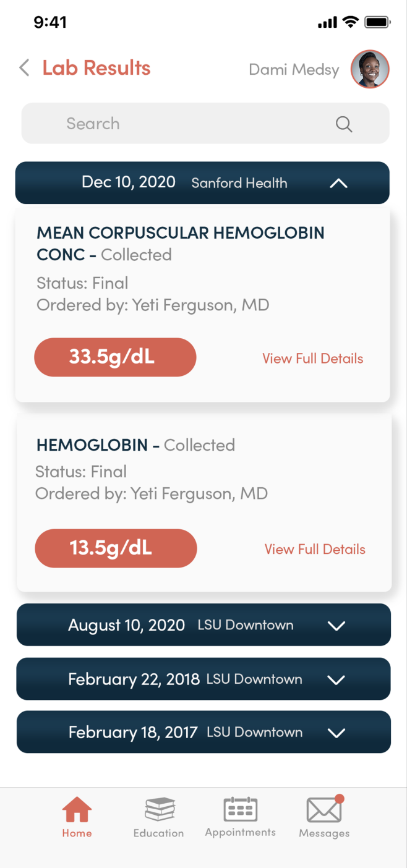Tap the Wi-Fi status icon
Screen dimensions: 407x868
[x=350, y=23]
